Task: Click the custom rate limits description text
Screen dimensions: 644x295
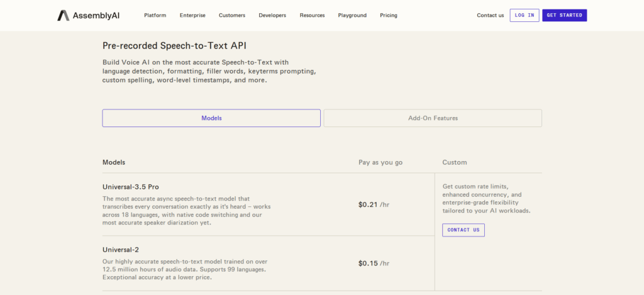Action: point(486,198)
